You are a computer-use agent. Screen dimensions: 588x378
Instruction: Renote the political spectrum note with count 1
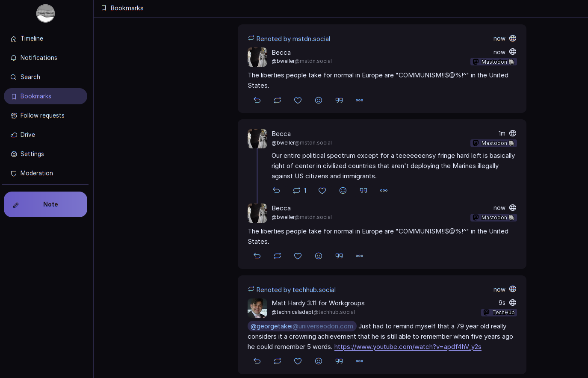pyautogui.click(x=297, y=190)
